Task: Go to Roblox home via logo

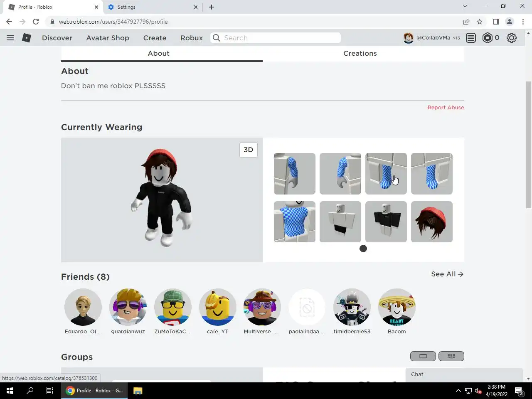Action: point(27,38)
